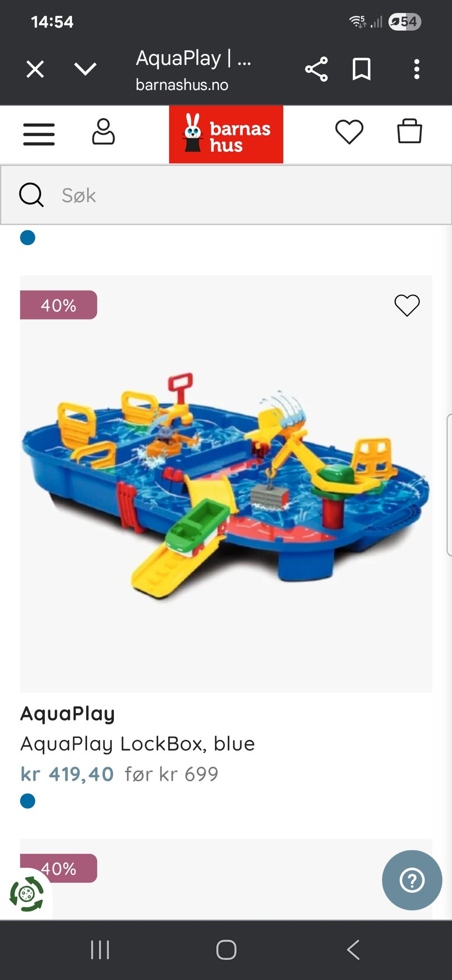Tap the Android recent apps button

[100, 950]
